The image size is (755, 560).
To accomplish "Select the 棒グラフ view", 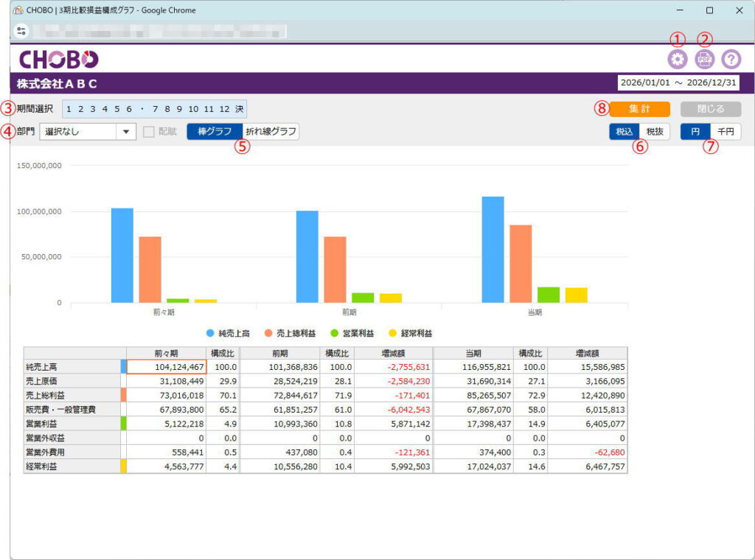I will coord(215,131).
